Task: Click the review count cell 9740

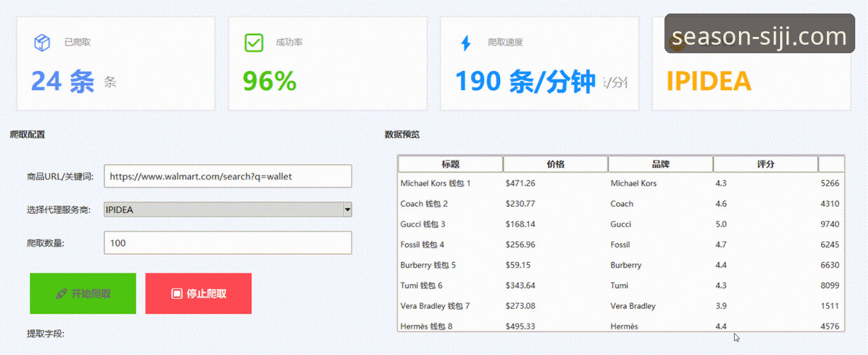Action: coord(830,224)
